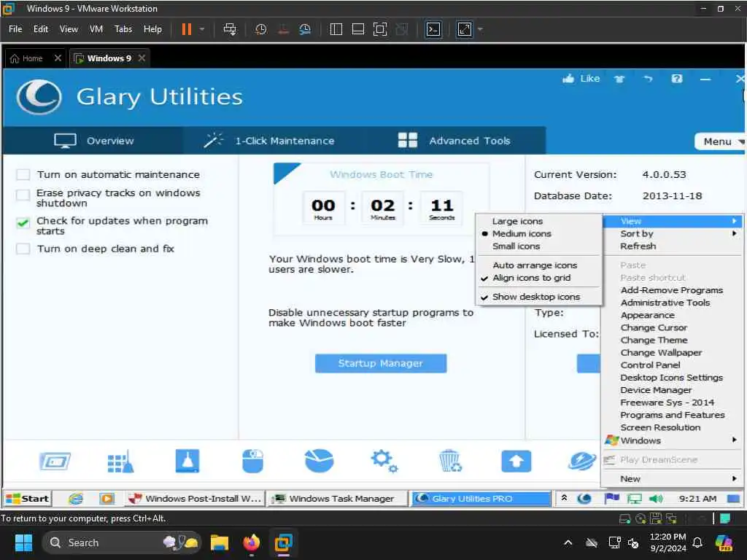Open the VMware console view icon
This screenshot has height=560, width=747.
click(x=433, y=29)
